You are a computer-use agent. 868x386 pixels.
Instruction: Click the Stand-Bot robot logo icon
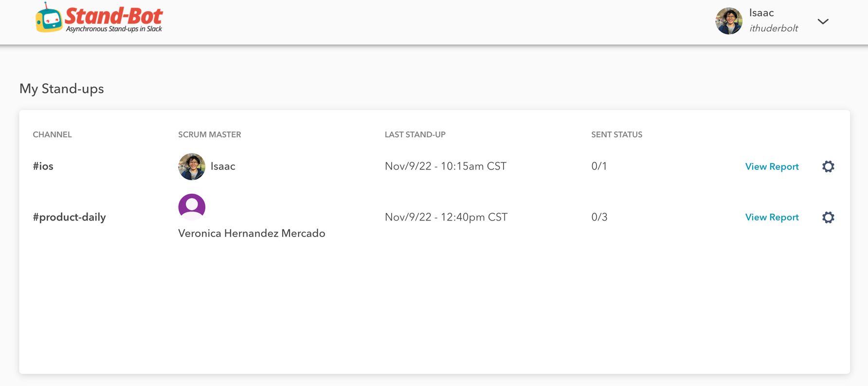(x=49, y=18)
